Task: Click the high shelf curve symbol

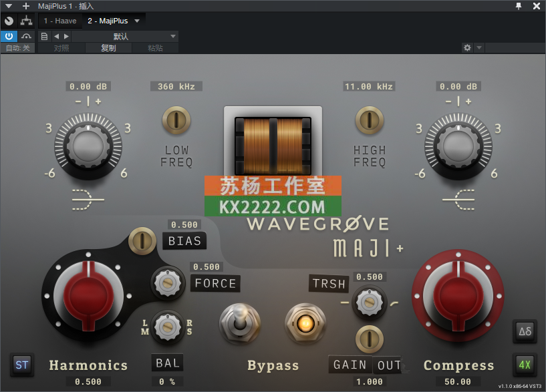Action: click(x=458, y=200)
